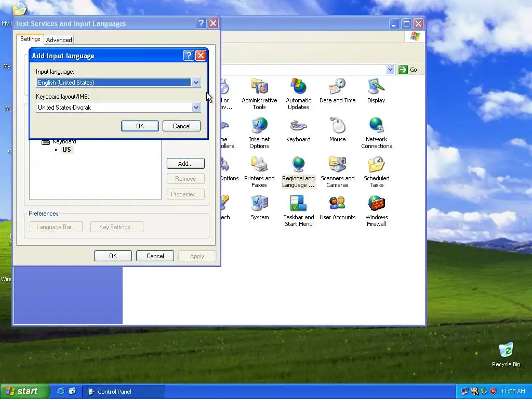Image resolution: width=532 pixels, height=399 pixels.
Task: Open Internet Options icon
Action: 259,132
